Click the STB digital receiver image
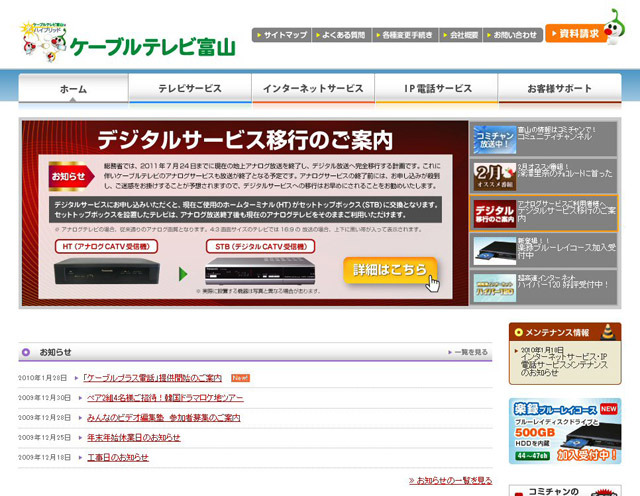This screenshot has height=496, width=640. pyautogui.click(x=260, y=271)
